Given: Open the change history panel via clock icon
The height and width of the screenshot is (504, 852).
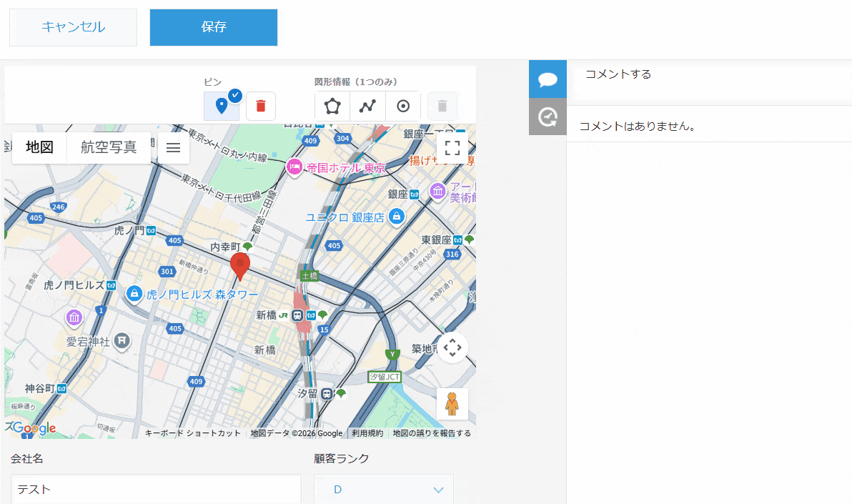Looking at the screenshot, I should click(x=547, y=117).
